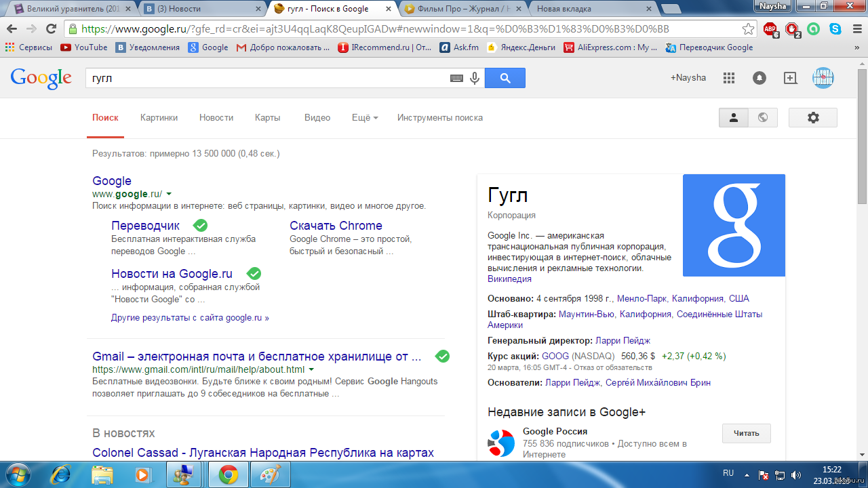Open the Скачать Chrome link
Image resolution: width=868 pixels, height=488 pixels.
[336, 226]
